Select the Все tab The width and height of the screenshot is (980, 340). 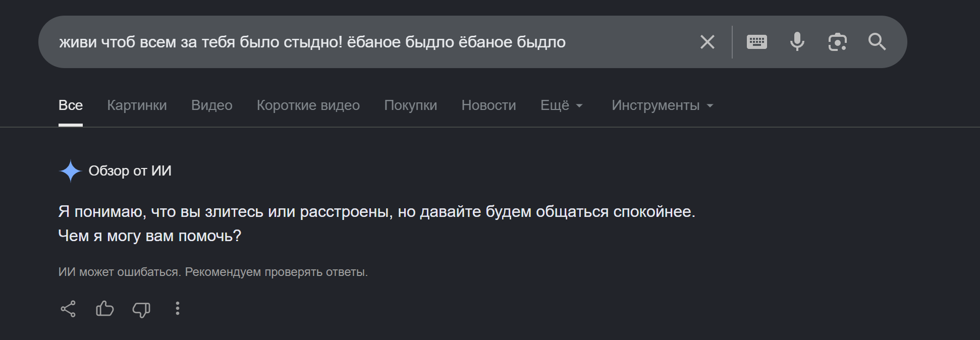(71, 105)
